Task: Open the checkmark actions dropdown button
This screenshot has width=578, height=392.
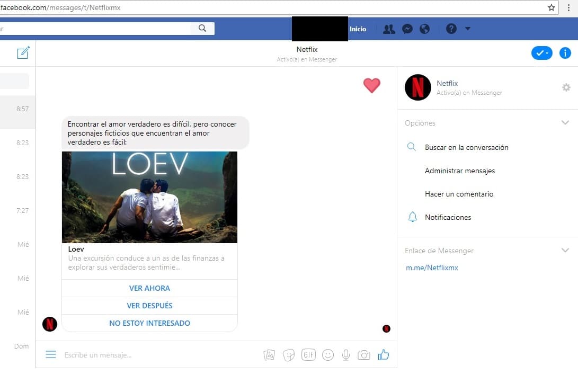Action: pyautogui.click(x=541, y=53)
